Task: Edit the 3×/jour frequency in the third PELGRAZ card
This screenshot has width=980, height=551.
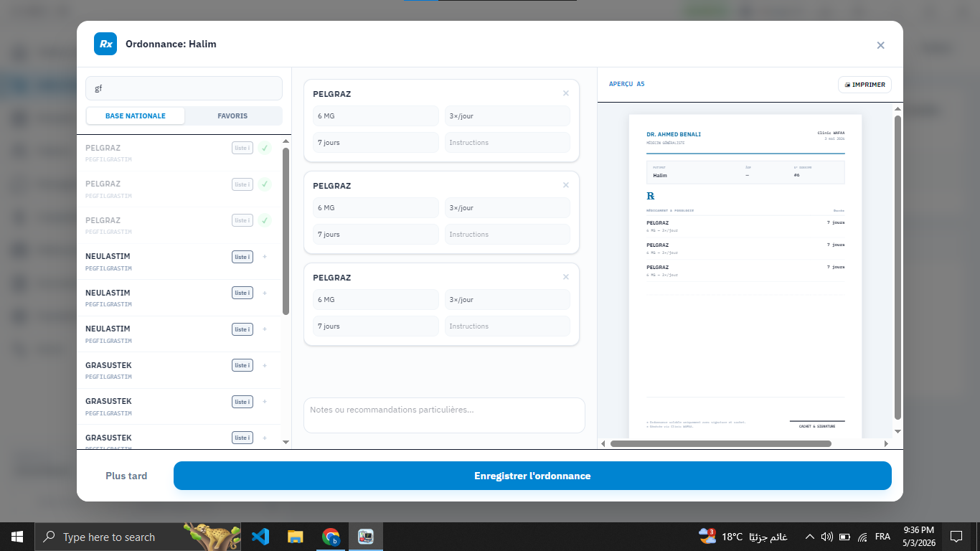Action: [507, 300]
